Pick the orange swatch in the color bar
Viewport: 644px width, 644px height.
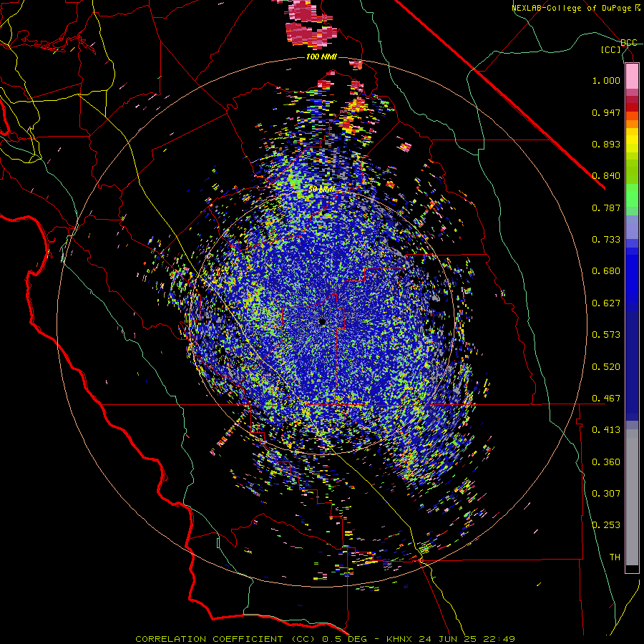[632, 124]
